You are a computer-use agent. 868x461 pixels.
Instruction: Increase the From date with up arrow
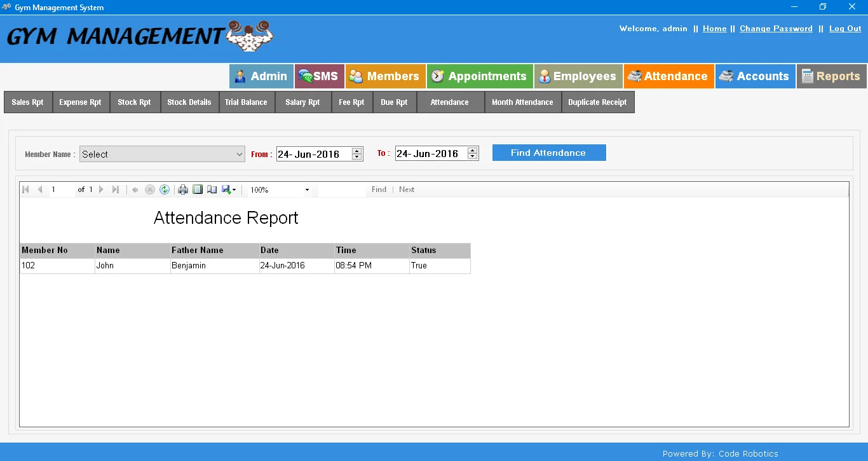[x=356, y=151]
